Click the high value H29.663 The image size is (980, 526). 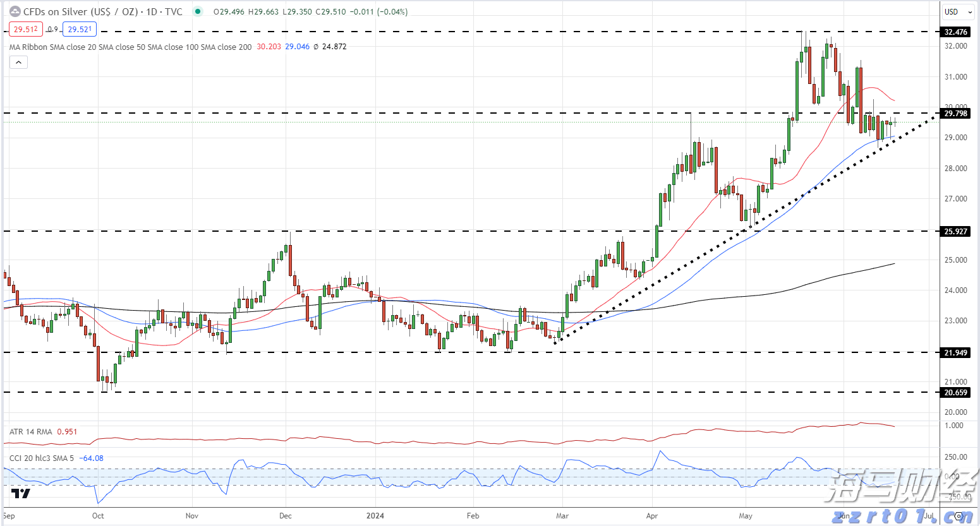(263, 11)
